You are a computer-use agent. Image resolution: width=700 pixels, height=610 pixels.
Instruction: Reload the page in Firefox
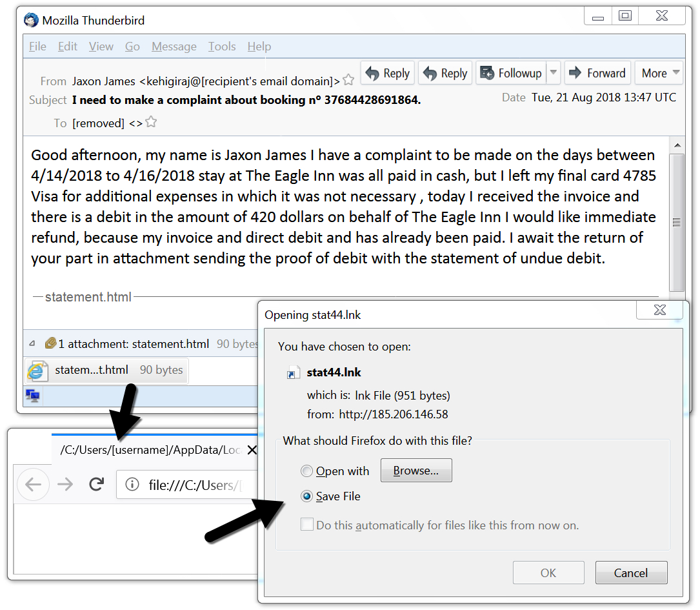click(x=96, y=484)
